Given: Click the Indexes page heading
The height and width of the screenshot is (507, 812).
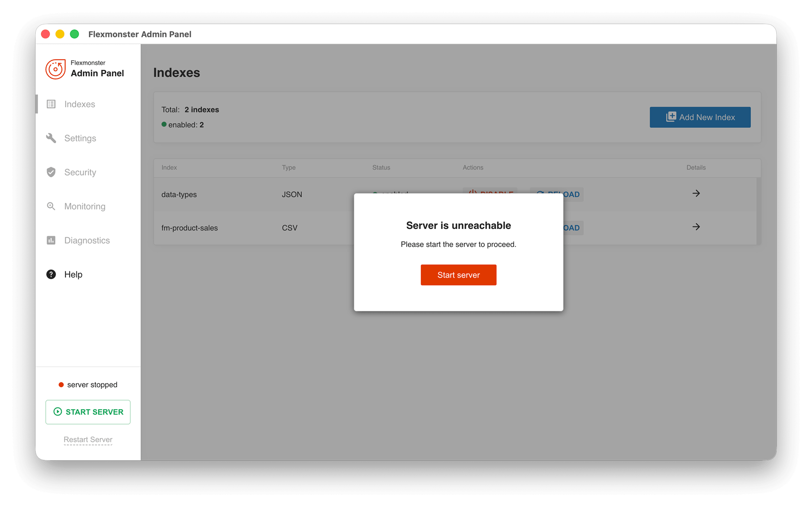Looking at the screenshot, I should click(x=176, y=73).
